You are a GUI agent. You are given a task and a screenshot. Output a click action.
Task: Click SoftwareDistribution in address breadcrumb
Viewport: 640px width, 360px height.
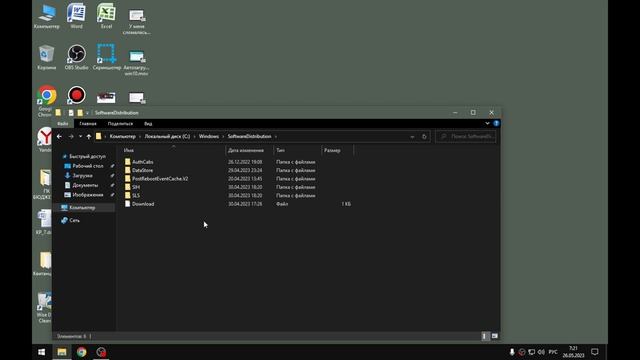pyautogui.click(x=249, y=136)
